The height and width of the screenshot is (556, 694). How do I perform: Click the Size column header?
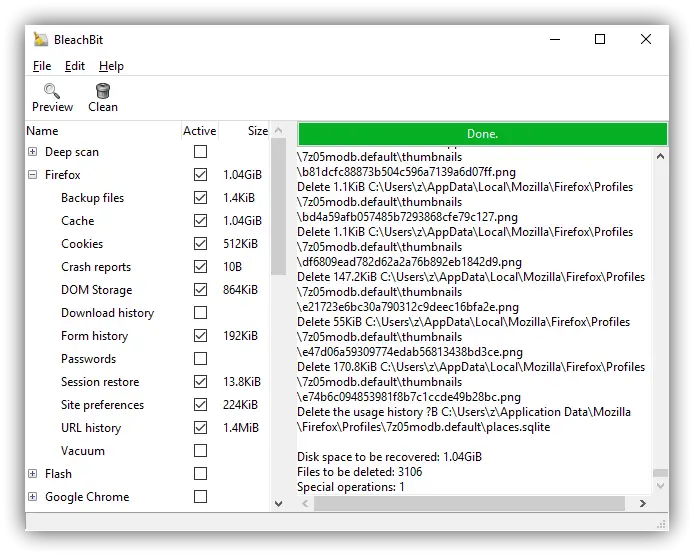tap(244, 131)
